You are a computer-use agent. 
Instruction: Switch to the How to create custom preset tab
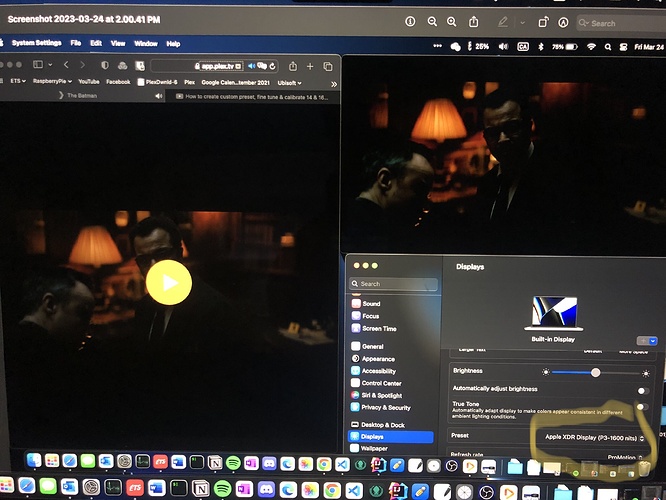[252, 97]
